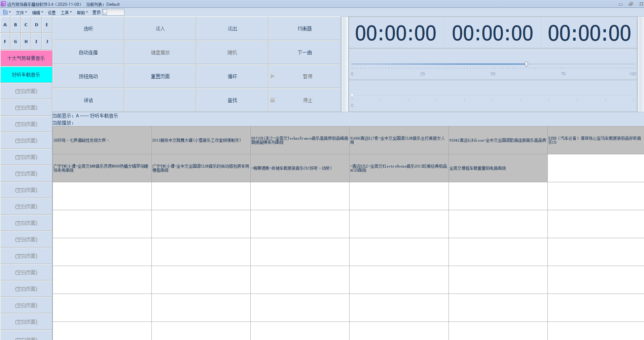Click the 讲话 talk button

point(88,100)
